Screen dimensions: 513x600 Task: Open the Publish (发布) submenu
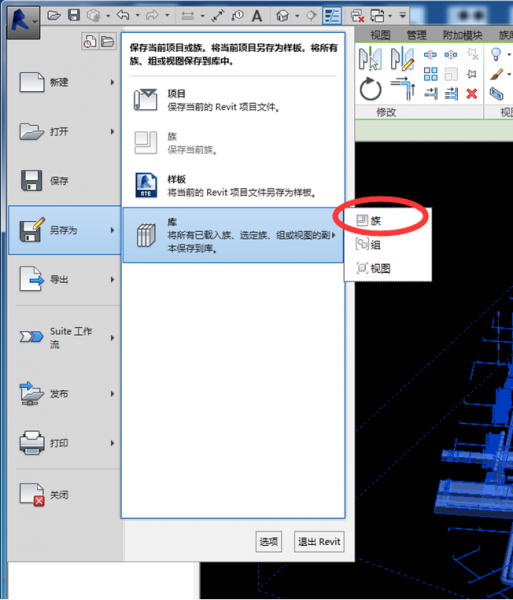click(64, 393)
